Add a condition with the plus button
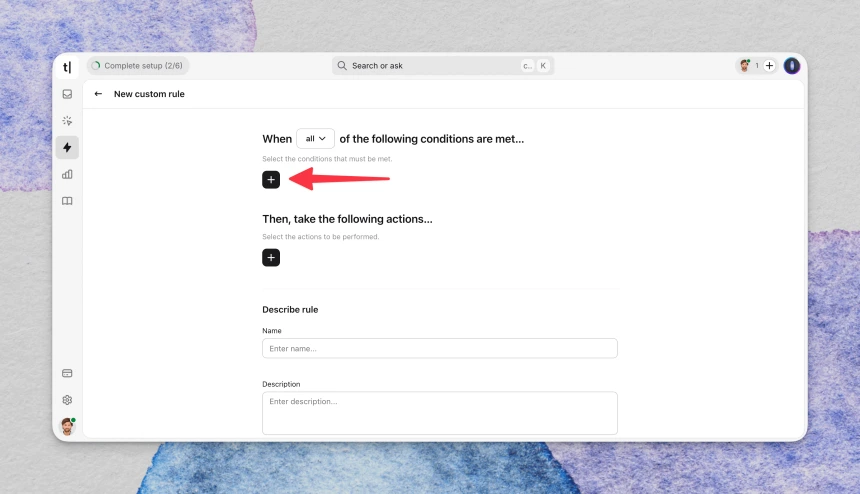Screen dimensions: 860x494 (x=271, y=180)
